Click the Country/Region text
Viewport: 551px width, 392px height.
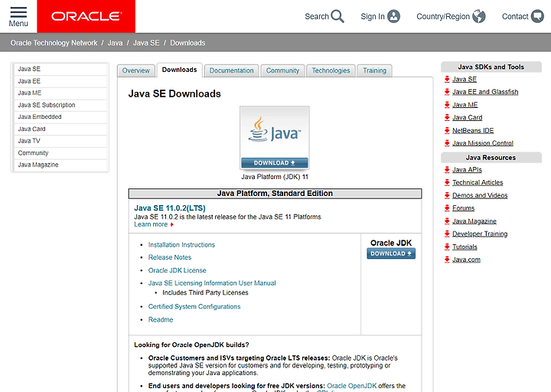443,17
